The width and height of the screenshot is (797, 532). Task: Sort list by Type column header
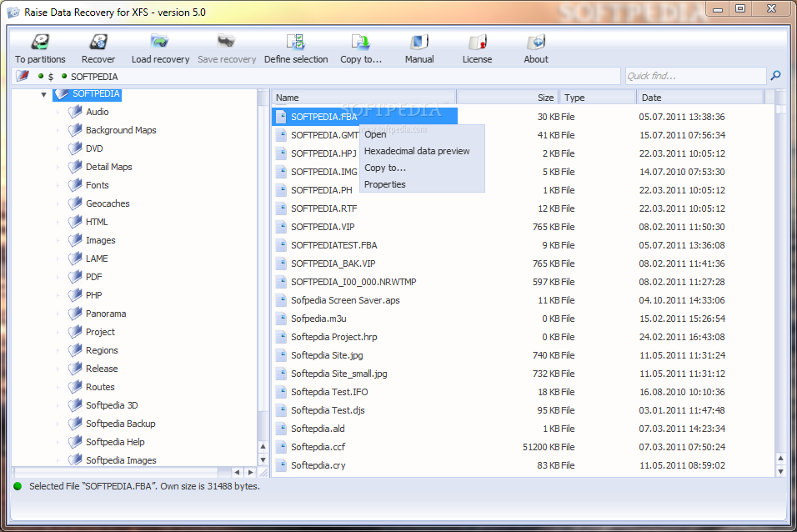[x=598, y=97]
